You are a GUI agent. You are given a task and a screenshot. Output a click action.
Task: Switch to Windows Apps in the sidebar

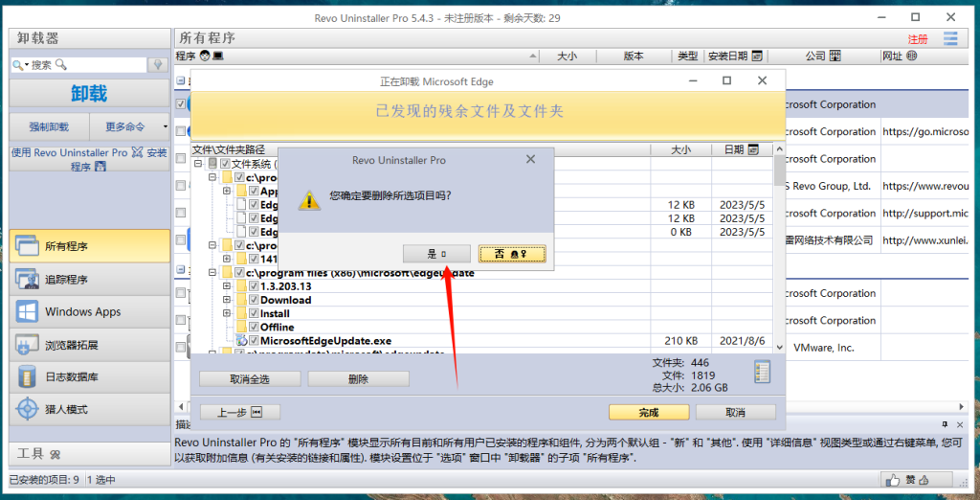[89, 311]
